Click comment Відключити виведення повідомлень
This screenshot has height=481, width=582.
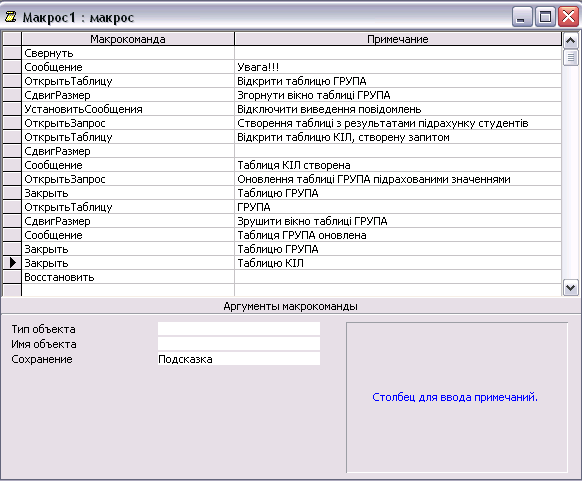[x=398, y=109]
